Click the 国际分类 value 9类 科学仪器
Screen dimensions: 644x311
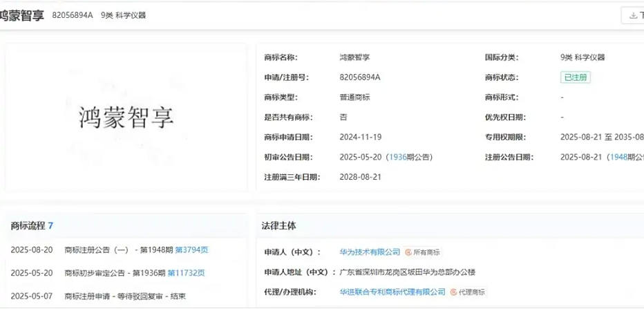pyautogui.click(x=583, y=57)
